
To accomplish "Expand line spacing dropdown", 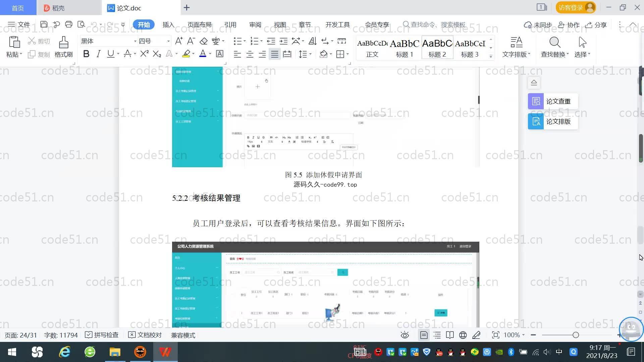I will (311, 54).
